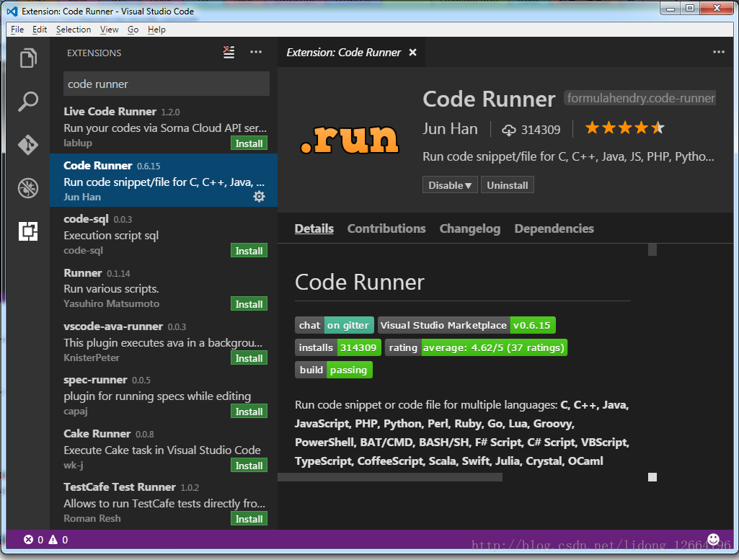Click formulahendry.code-runner identifier label
The height and width of the screenshot is (560, 739).
(x=640, y=98)
